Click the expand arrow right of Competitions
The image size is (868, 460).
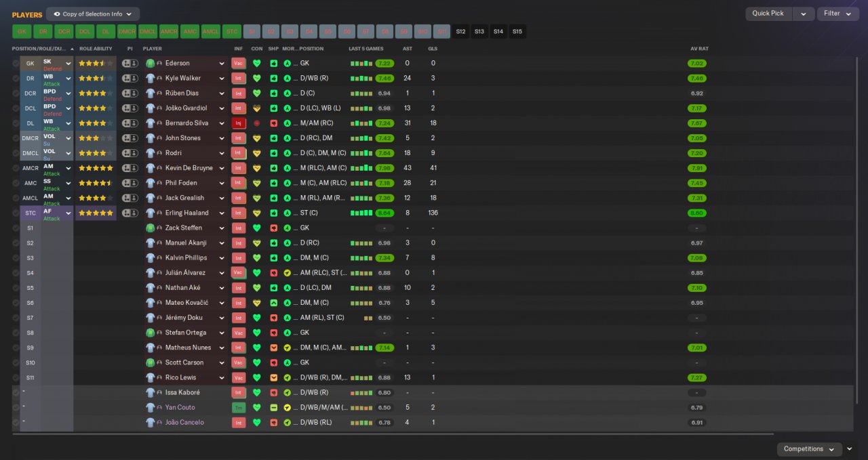point(850,449)
